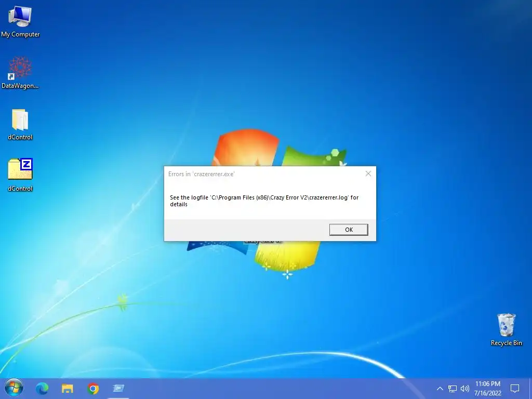Open the My Computer desktop icon
The height and width of the screenshot is (399, 532).
pyautogui.click(x=20, y=22)
